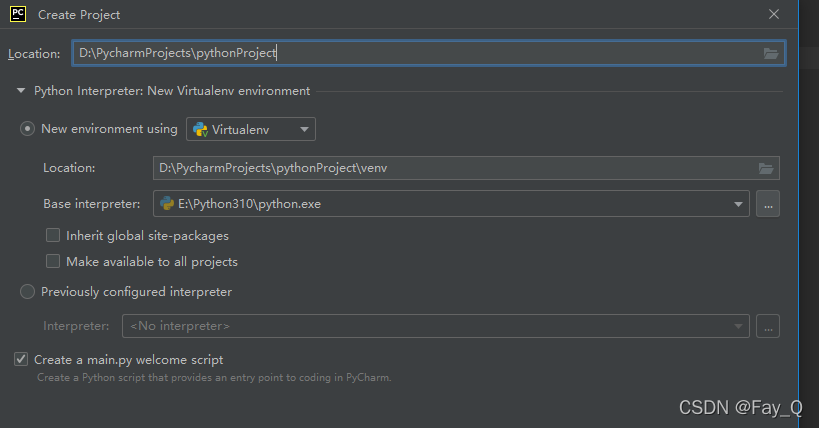
Task: Click the Base interpreter label
Action: click(91, 204)
